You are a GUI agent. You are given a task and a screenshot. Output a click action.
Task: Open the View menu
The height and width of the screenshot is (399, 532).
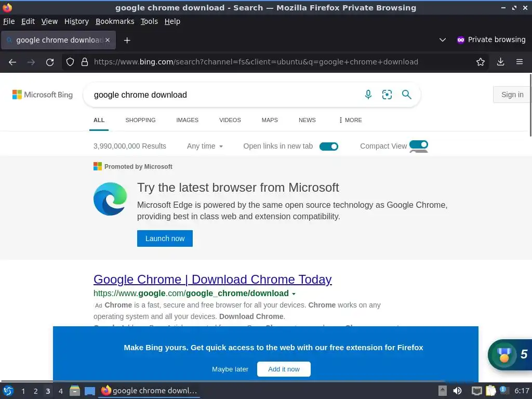coord(49,21)
